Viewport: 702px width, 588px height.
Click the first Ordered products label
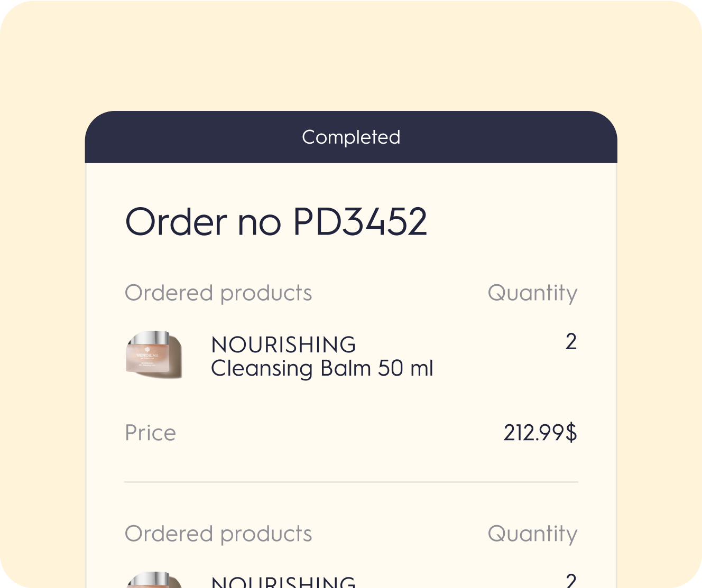click(218, 293)
